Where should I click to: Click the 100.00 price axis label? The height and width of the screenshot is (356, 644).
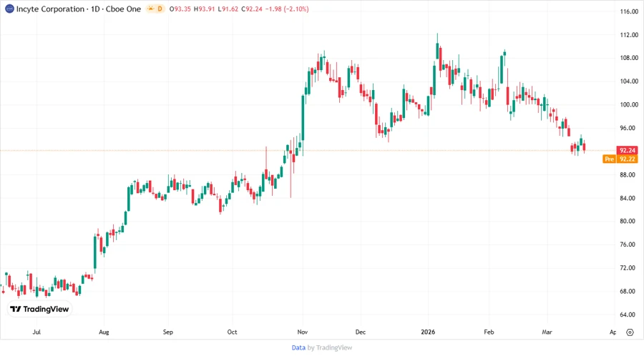[629, 104]
